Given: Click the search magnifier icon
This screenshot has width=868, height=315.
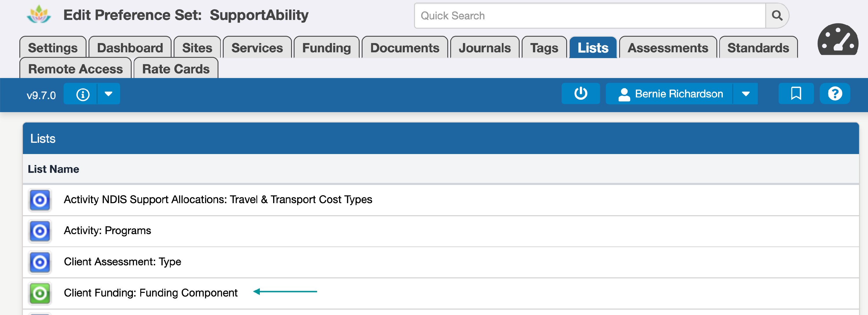Looking at the screenshot, I should coord(777,16).
